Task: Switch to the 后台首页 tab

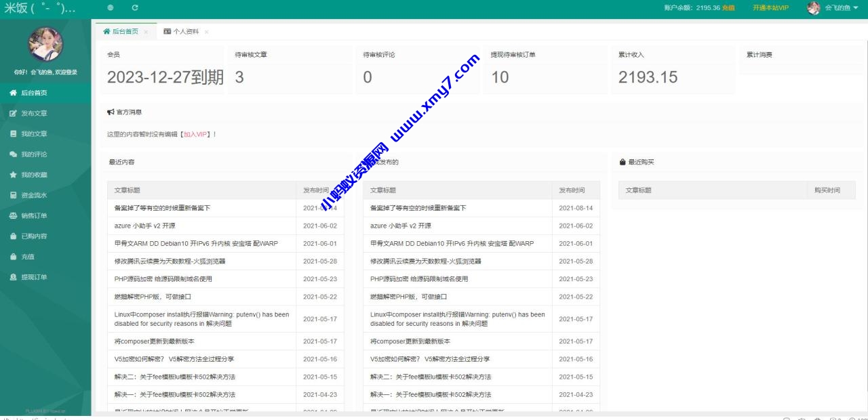Action: click(124, 30)
